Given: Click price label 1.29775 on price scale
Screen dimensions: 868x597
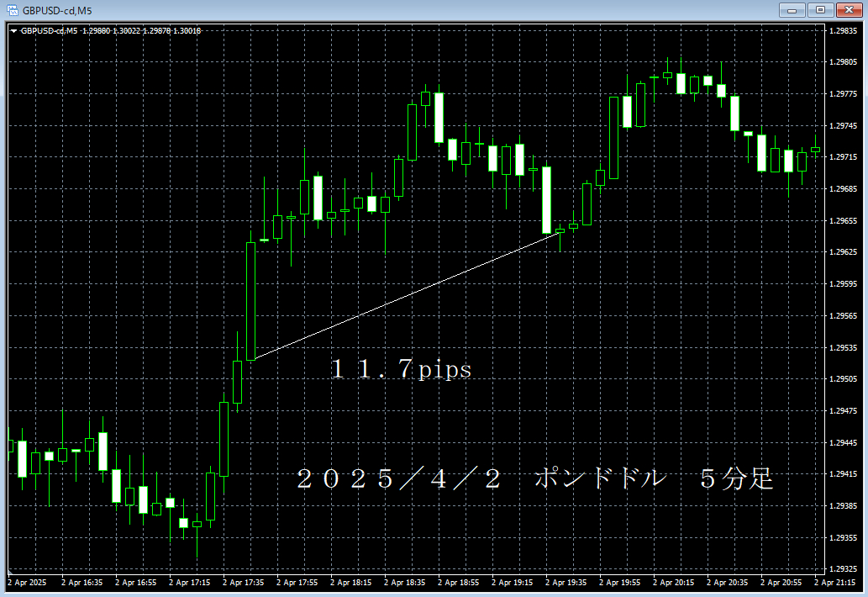Looking at the screenshot, I should coord(843,94).
